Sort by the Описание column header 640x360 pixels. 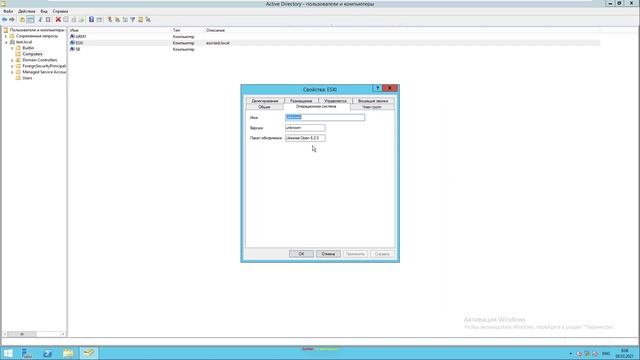(x=215, y=30)
